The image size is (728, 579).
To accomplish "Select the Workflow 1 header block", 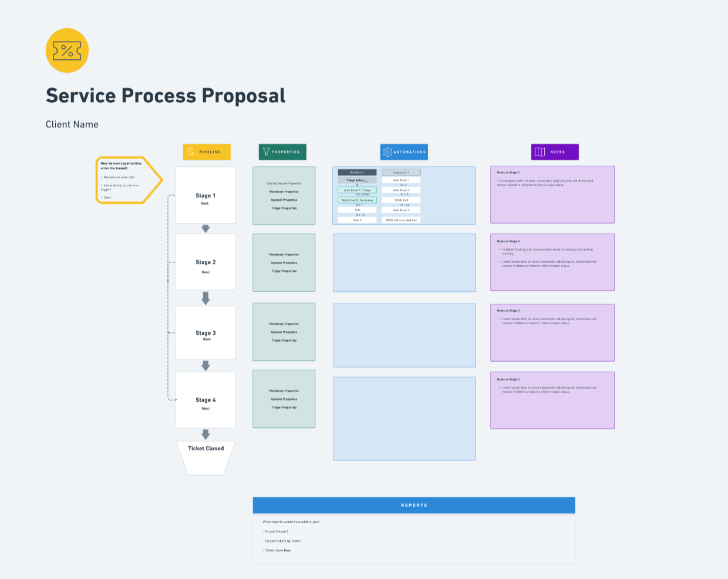I will pyautogui.click(x=358, y=172).
